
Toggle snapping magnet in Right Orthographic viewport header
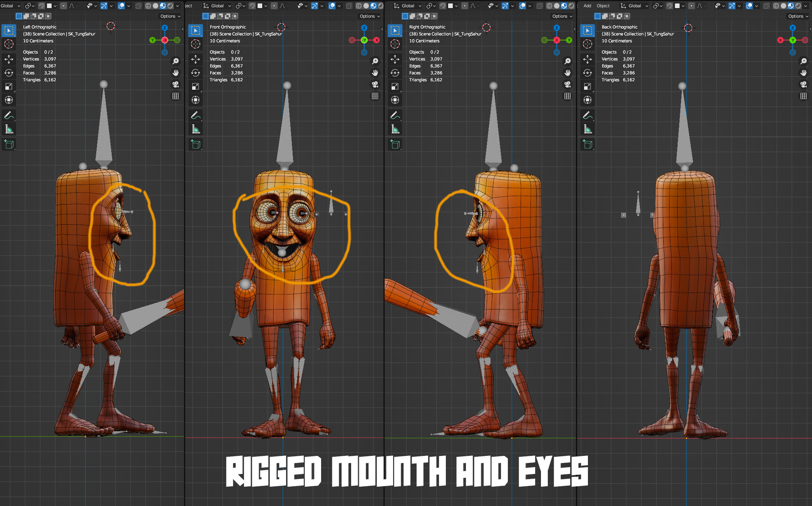click(x=443, y=6)
